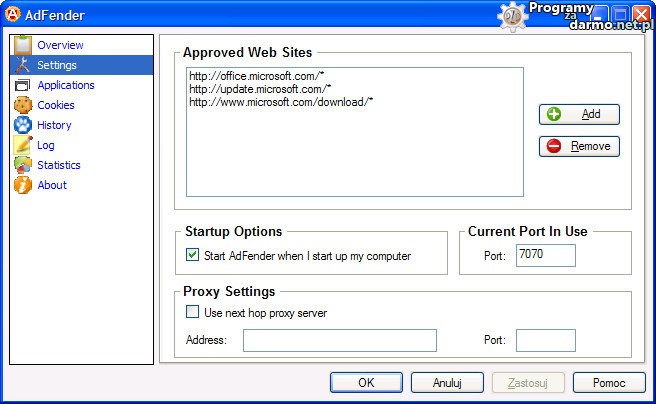656x404 pixels.
Task: Click the Cookies icon in sidebar
Action: coord(22,105)
